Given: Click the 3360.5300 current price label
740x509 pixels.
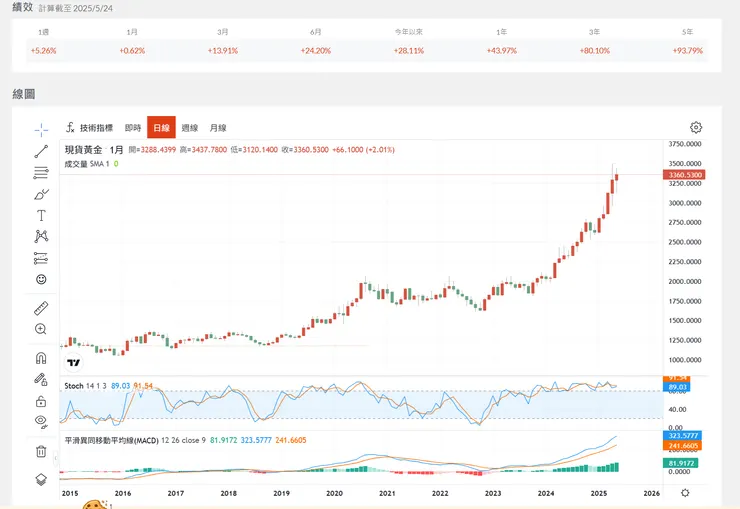Looking at the screenshot, I should pyautogui.click(x=684, y=175).
